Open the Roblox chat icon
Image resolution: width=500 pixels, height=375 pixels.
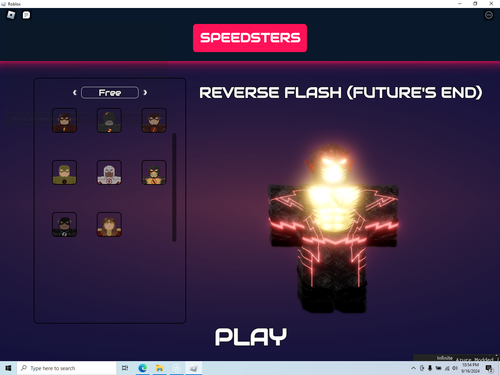(x=26, y=15)
